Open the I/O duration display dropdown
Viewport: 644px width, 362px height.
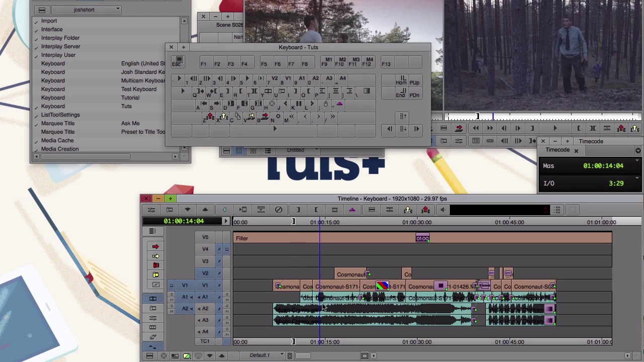coord(637,178)
